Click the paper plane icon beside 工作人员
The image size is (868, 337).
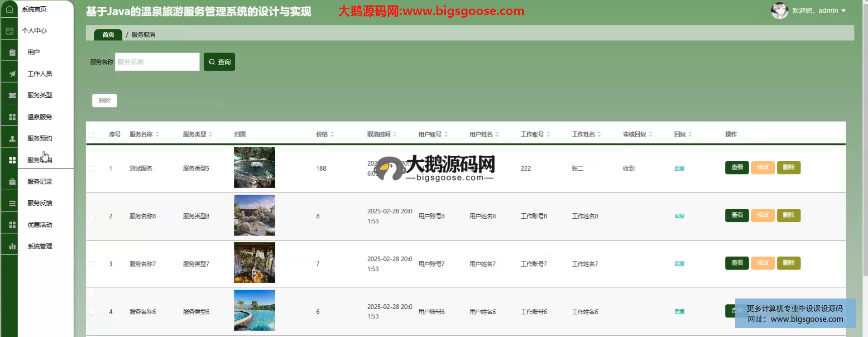coord(12,74)
